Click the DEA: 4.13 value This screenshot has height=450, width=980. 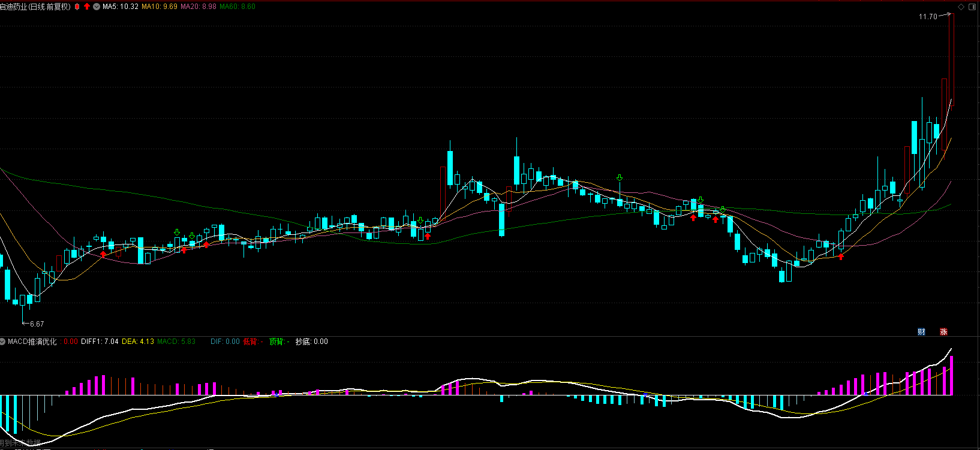click(x=138, y=342)
